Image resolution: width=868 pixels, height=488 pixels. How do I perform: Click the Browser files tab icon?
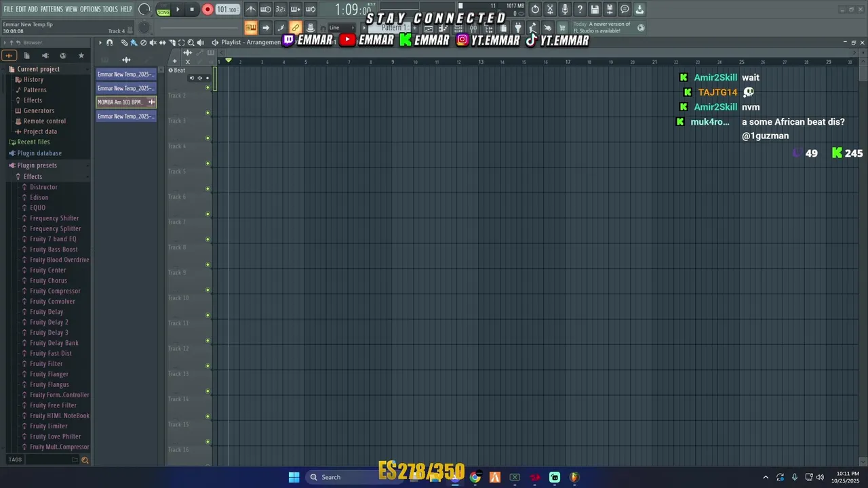27,56
